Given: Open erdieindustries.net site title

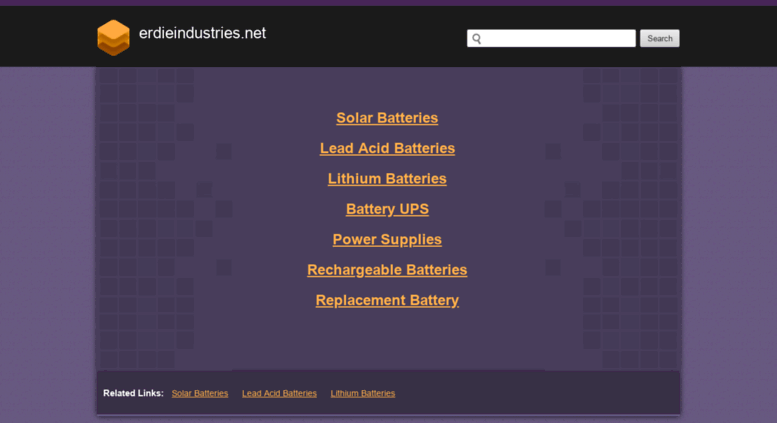Looking at the screenshot, I should click(202, 33).
